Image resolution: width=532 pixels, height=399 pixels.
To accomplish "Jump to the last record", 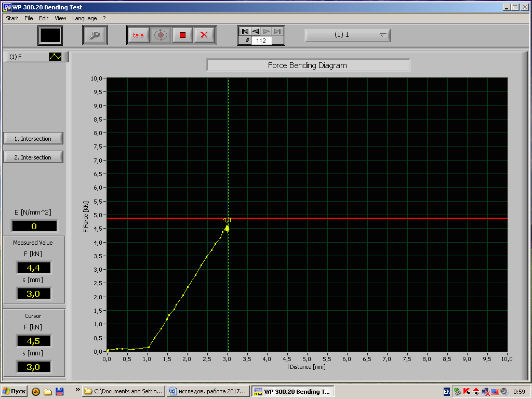I will click(277, 31).
